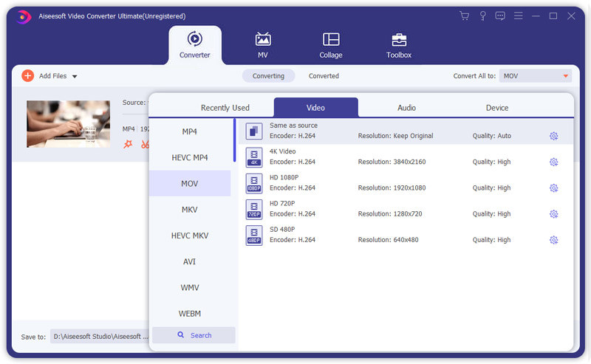Click the feedback chat icon in title bar
The height and width of the screenshot is (364, 591).
coord(500,16)
